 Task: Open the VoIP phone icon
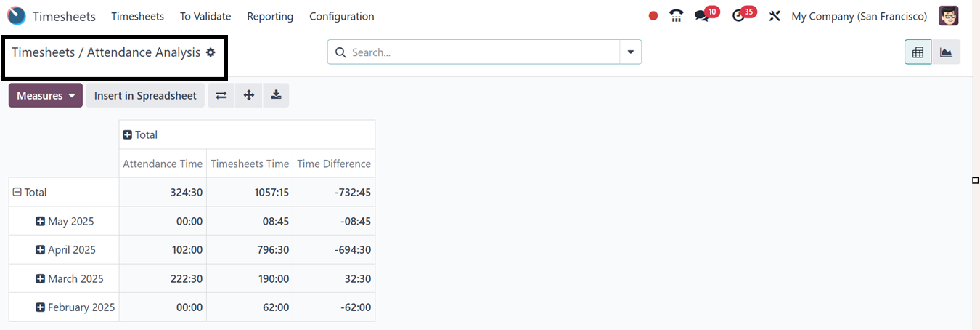(677, 16)
